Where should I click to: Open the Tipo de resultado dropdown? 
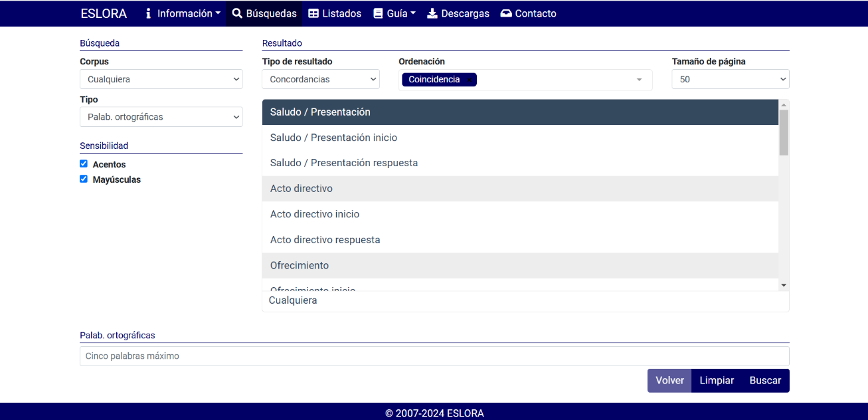click(x=321, y=79)
